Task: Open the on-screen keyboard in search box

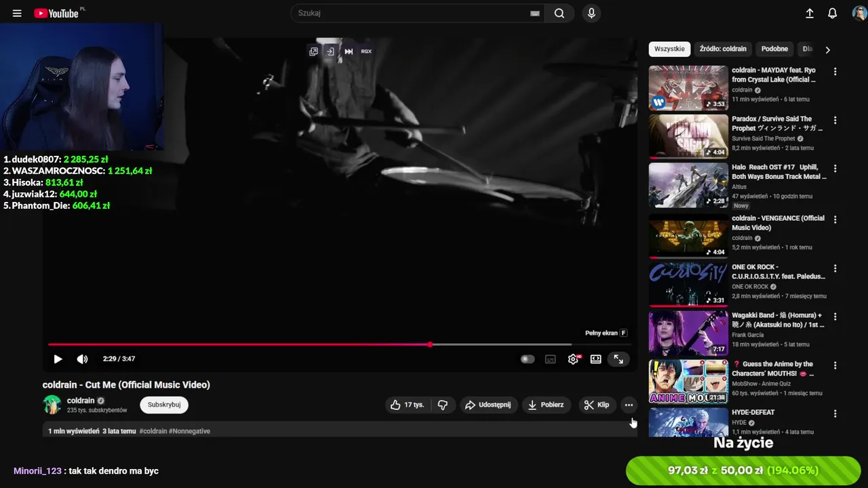Action: click(x=535, y=13)
